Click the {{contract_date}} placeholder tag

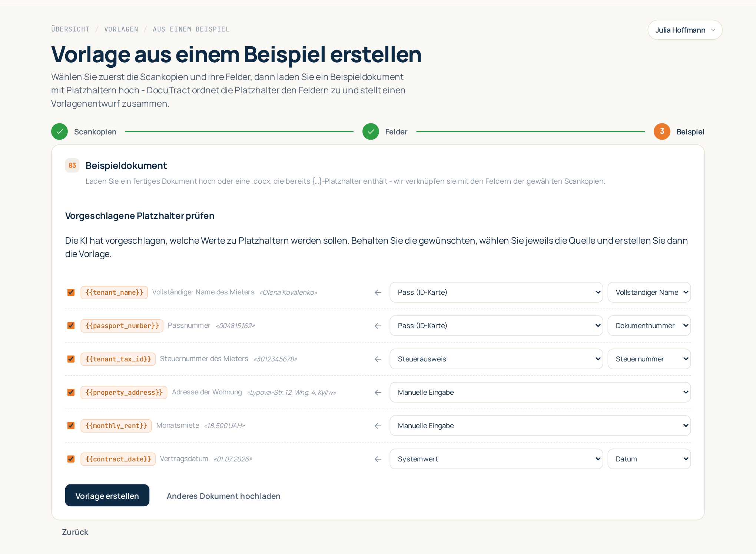point(118,459)
